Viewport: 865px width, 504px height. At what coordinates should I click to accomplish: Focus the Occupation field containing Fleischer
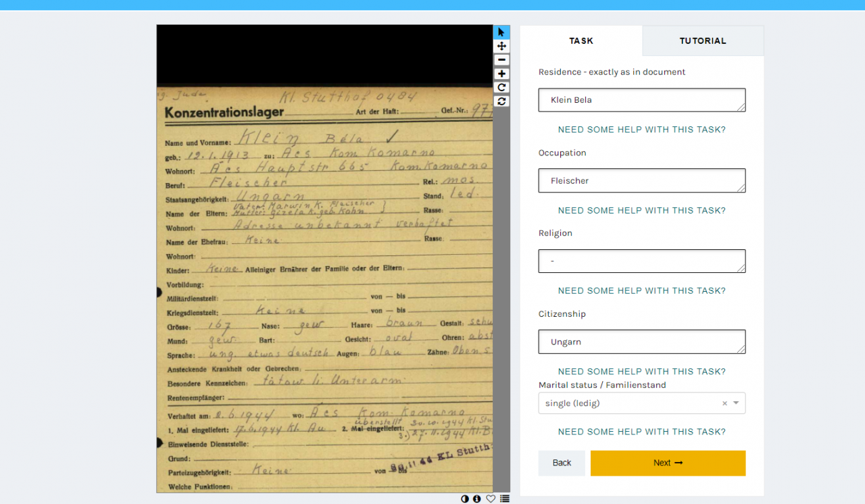coord(642,180)
